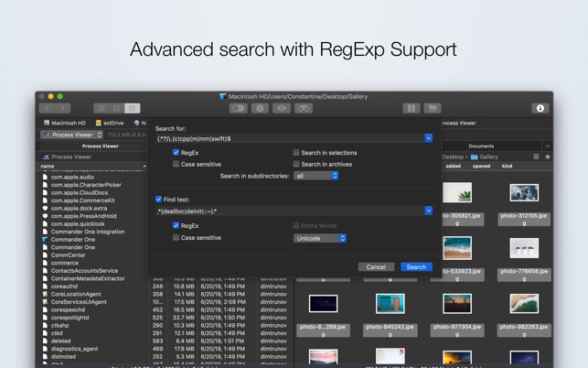588x368 pixels.
Task: Switch to the Macintosh HD tab
Action: point(64,123)
